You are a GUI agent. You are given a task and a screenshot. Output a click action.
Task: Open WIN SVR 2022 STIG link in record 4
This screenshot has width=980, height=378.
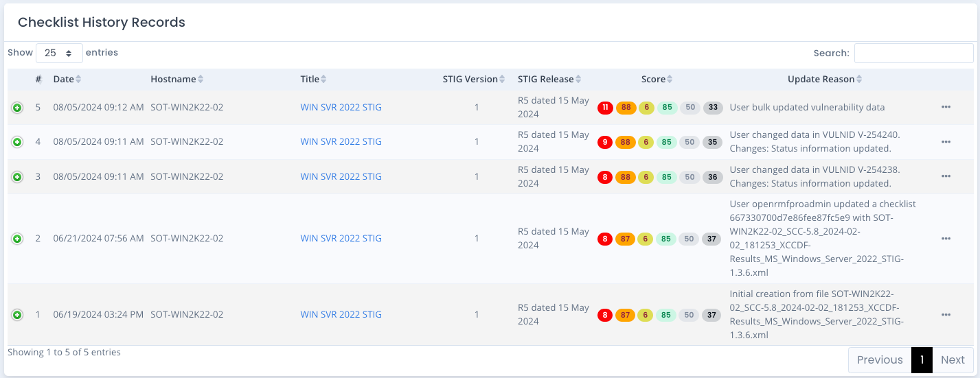click(x=341, y=141)
